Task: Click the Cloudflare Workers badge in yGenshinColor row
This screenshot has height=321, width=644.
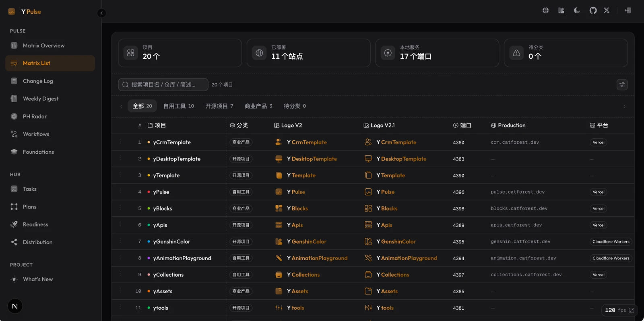Action: (611, 242)
